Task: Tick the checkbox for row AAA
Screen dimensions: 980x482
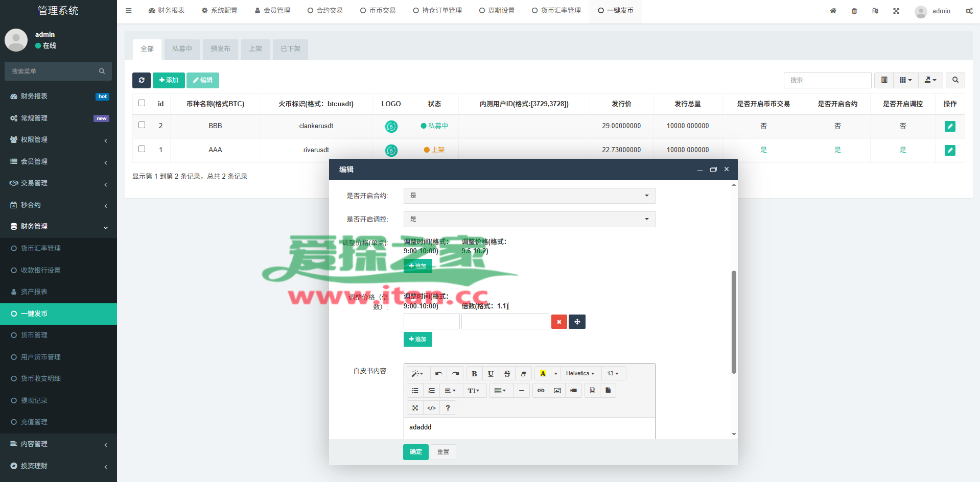Action: [x=142, y=149]
